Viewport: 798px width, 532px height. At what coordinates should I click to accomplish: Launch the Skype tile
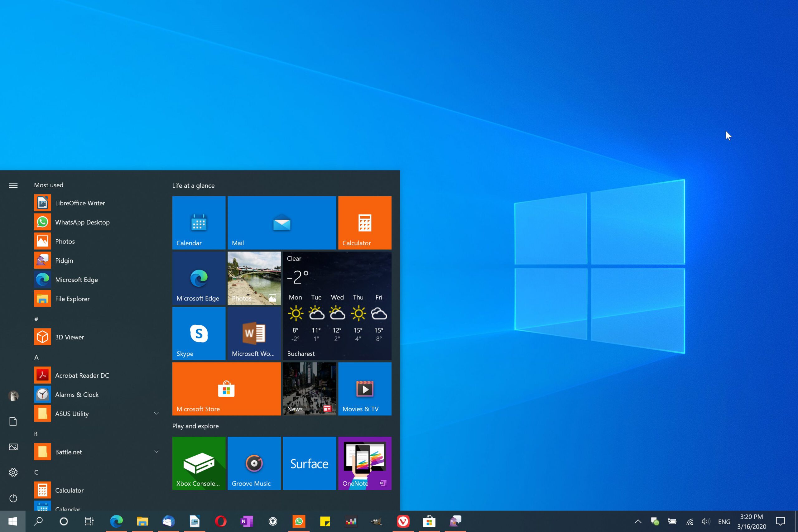[x=199, y=333]
